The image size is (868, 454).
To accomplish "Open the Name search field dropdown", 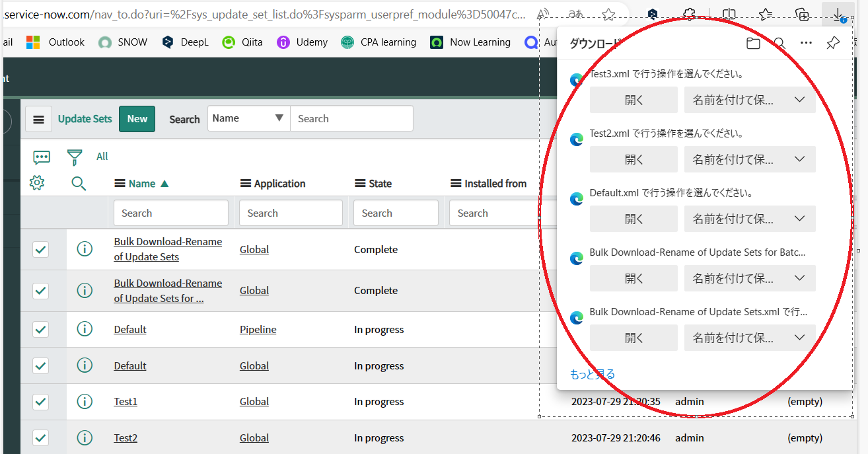I will click(x=249, y=118).
